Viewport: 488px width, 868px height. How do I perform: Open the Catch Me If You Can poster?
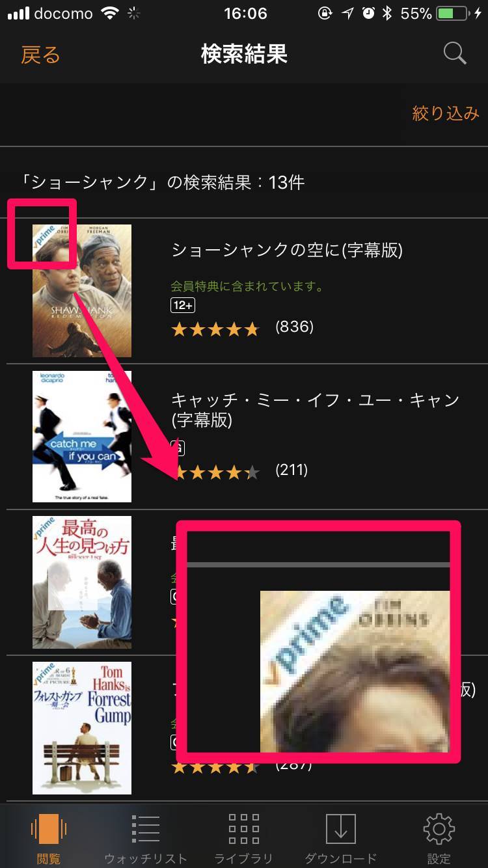point(82,437)
